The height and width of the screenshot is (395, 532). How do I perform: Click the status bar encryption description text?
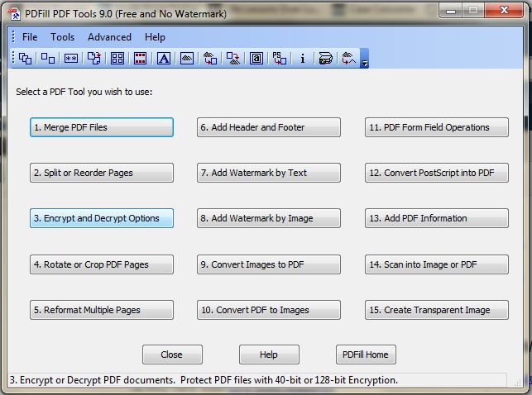(204, 380)
